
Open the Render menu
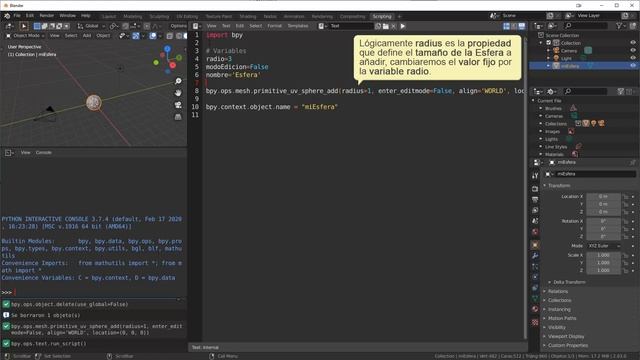pyautogui.click(x=47, y=16)
